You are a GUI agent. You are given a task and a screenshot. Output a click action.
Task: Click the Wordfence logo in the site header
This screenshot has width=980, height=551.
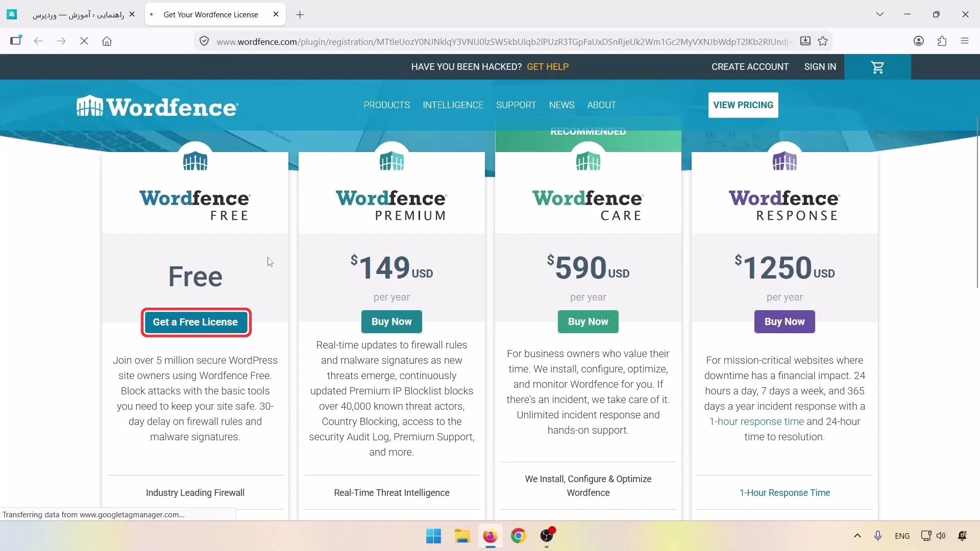(157, 106)
